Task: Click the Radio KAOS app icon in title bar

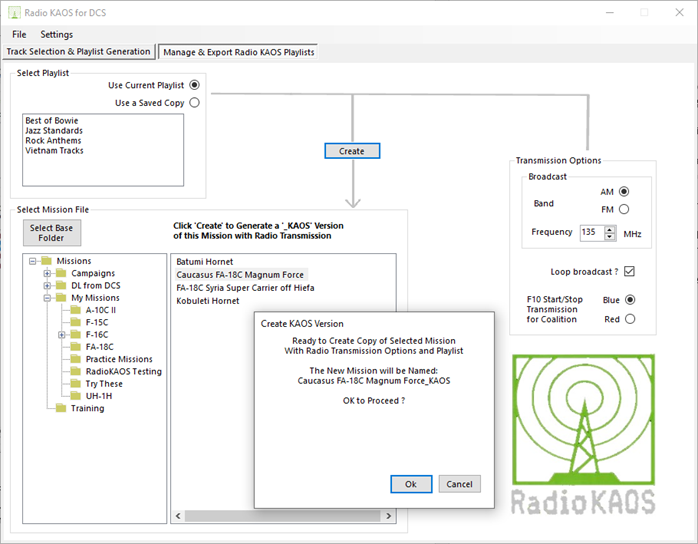Action: [x=14, y=12]
